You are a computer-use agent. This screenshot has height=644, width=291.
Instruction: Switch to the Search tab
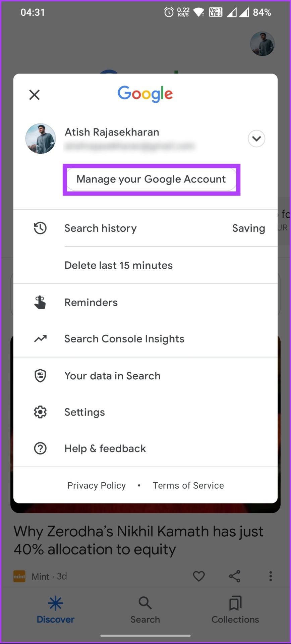tap(145, 610)
